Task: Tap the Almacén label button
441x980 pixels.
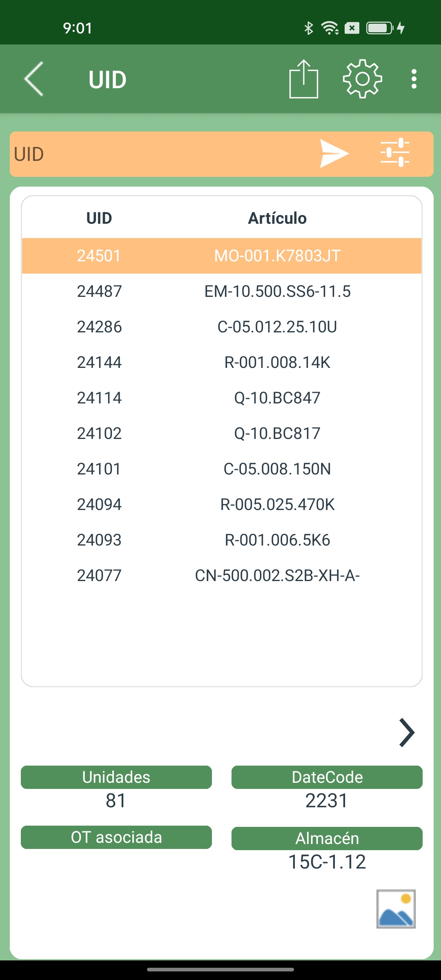Action: point(327,838)
